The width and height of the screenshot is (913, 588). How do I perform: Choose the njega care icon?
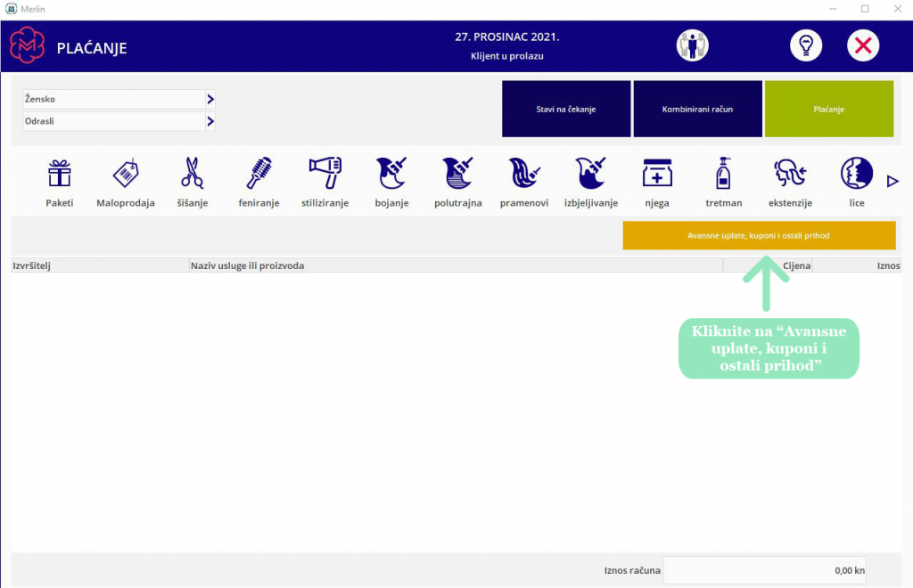[x=657, y=173]
